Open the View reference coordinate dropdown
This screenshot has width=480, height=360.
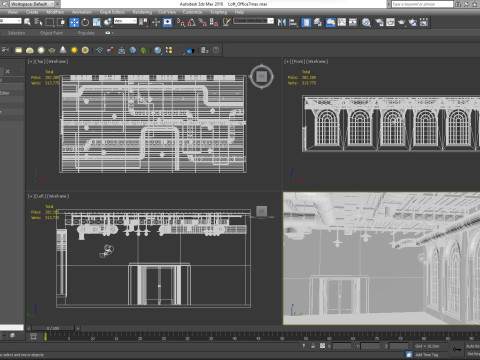coord(125,21)
